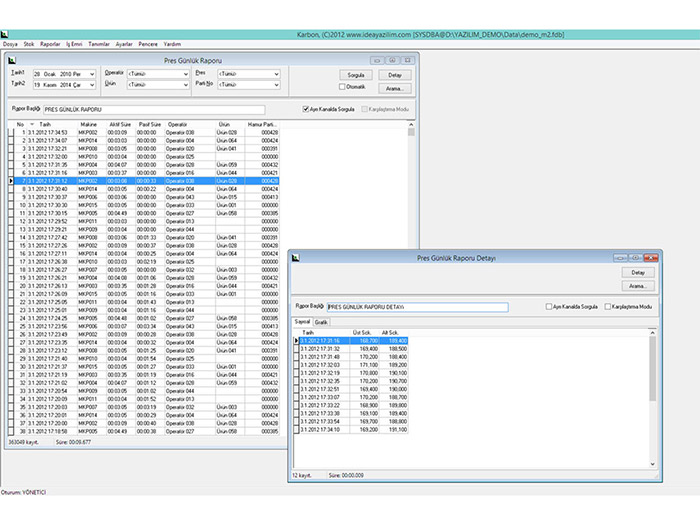The height and width of the screenshot is (525, 700).
Task: Click the Rapor Başlığı field containing PRES GÜNLÜK RAPORU
Action: coord(154,109)
